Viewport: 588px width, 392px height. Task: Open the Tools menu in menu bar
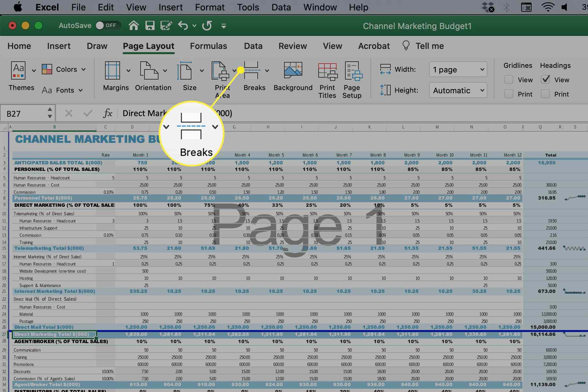tap(248, 7)
